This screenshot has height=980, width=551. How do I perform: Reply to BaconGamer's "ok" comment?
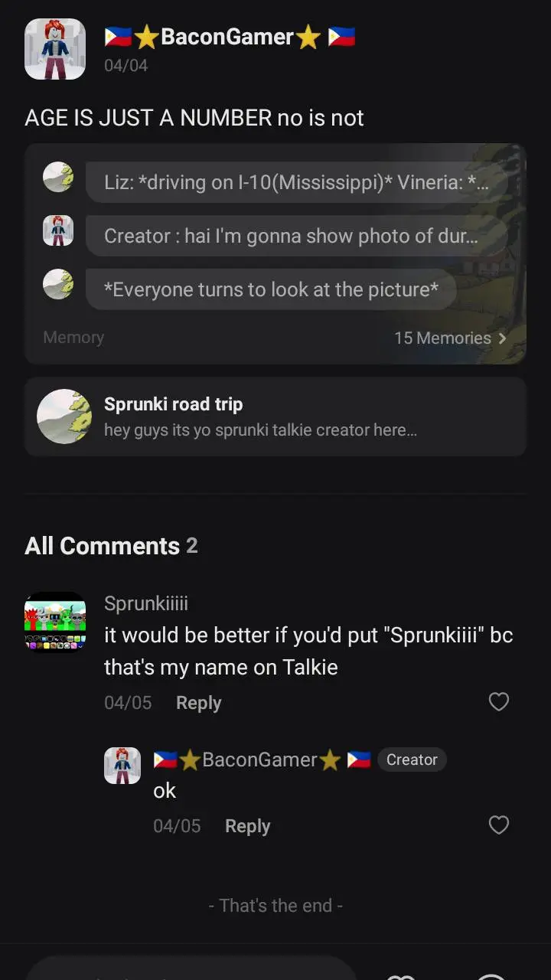(x=247, y=826)
